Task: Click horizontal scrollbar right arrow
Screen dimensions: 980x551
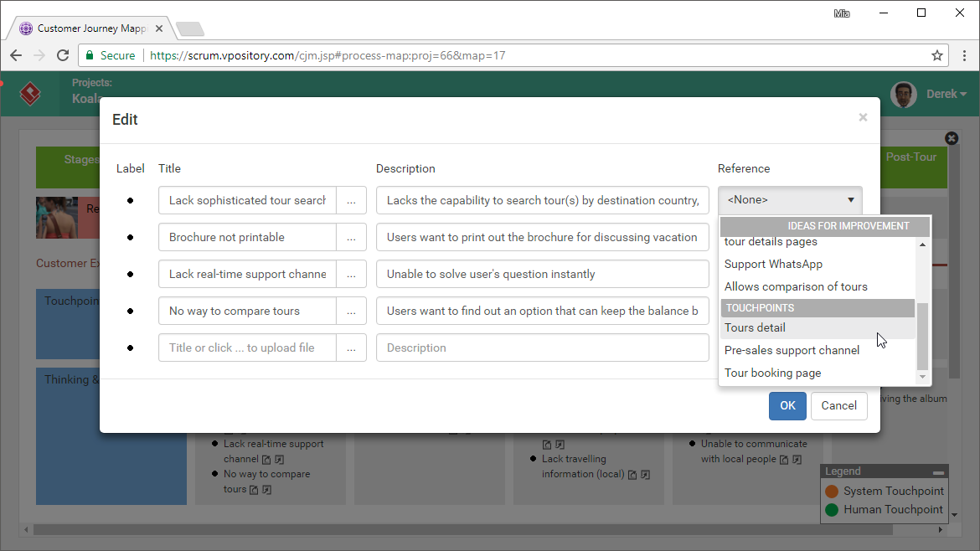Action: (x=940, y=530)
